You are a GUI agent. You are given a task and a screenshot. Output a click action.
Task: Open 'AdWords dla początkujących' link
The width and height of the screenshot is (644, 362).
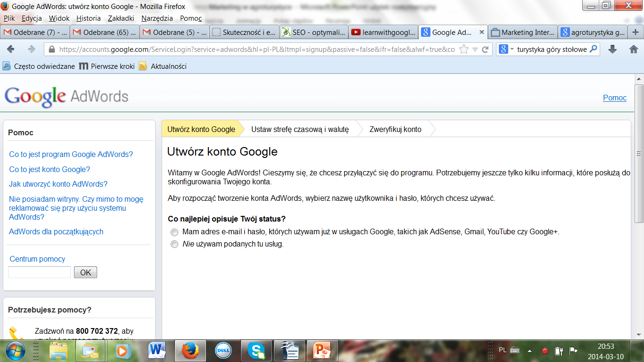click(56, 231)
